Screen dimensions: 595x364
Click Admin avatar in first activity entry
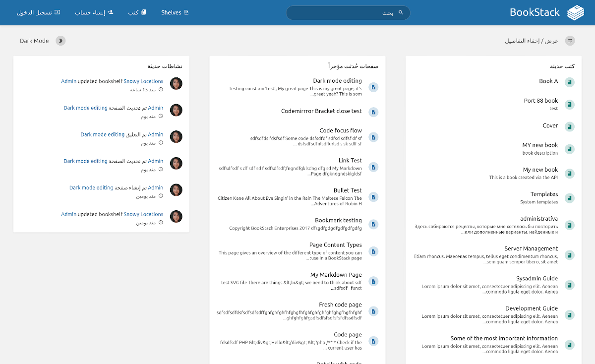(176, 83)
